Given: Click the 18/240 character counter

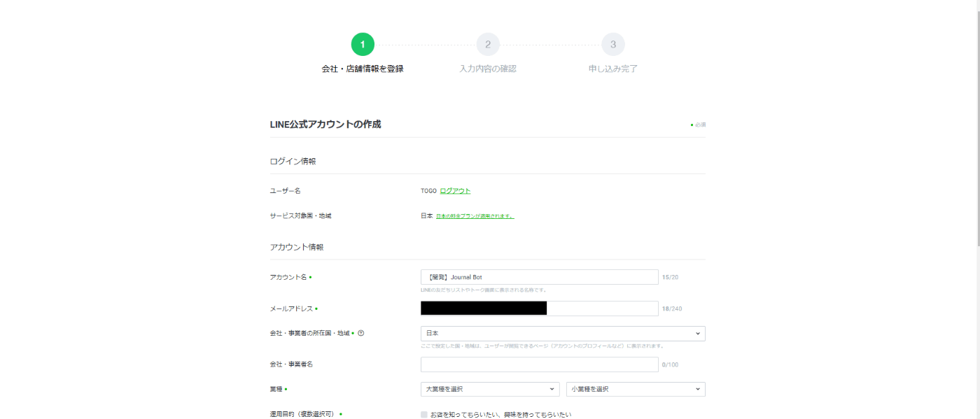Looking at the screenshot, I should (672, 308).
